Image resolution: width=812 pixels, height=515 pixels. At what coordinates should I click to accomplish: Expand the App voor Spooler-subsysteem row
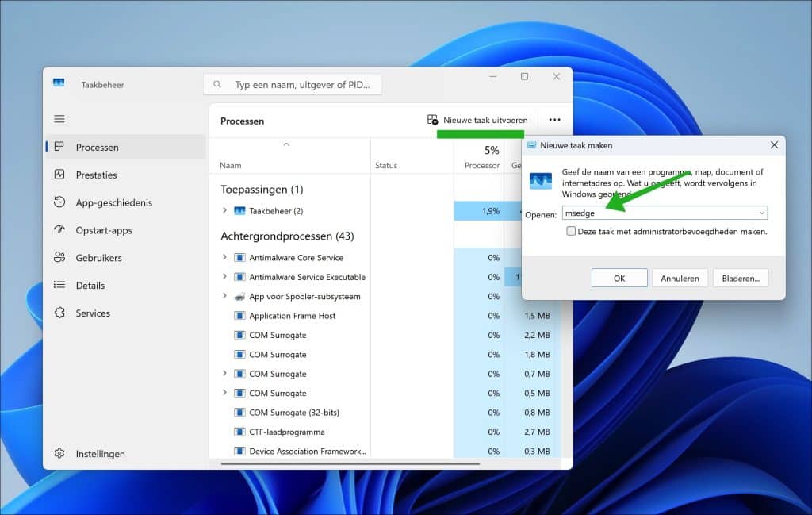tap(224, 296)
